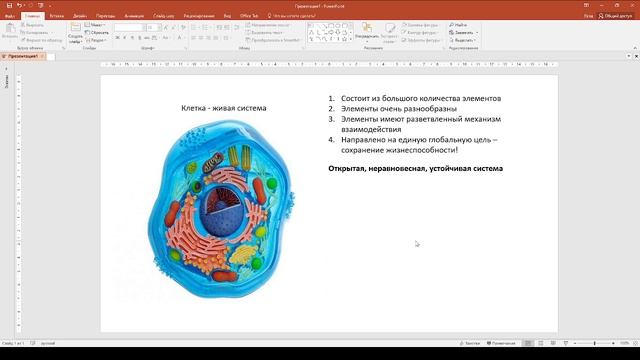Image resolution: width=640 pixels, height=360 pixels.
Task: Center align text
Action: point(201,38)
